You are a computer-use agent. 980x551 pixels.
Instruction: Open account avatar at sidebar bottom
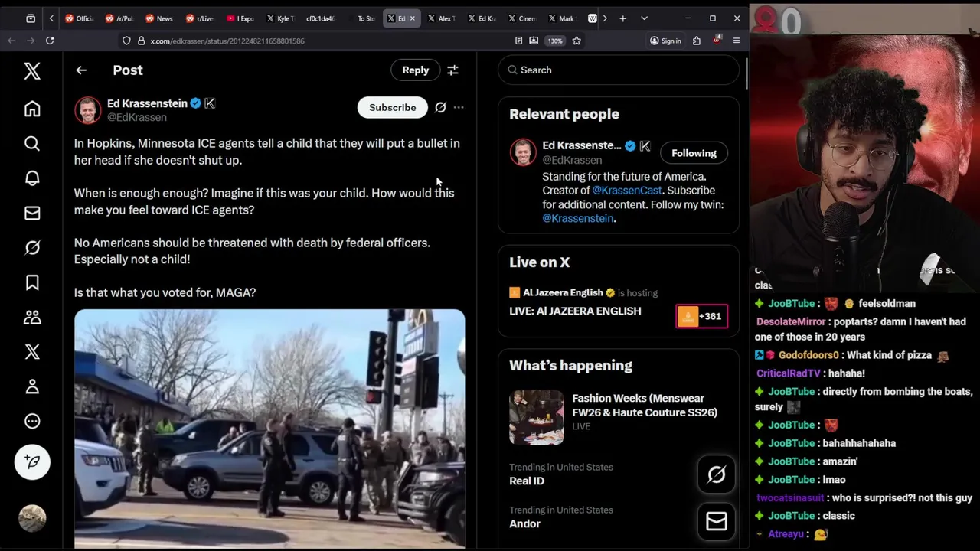click(x=32, y=518)
